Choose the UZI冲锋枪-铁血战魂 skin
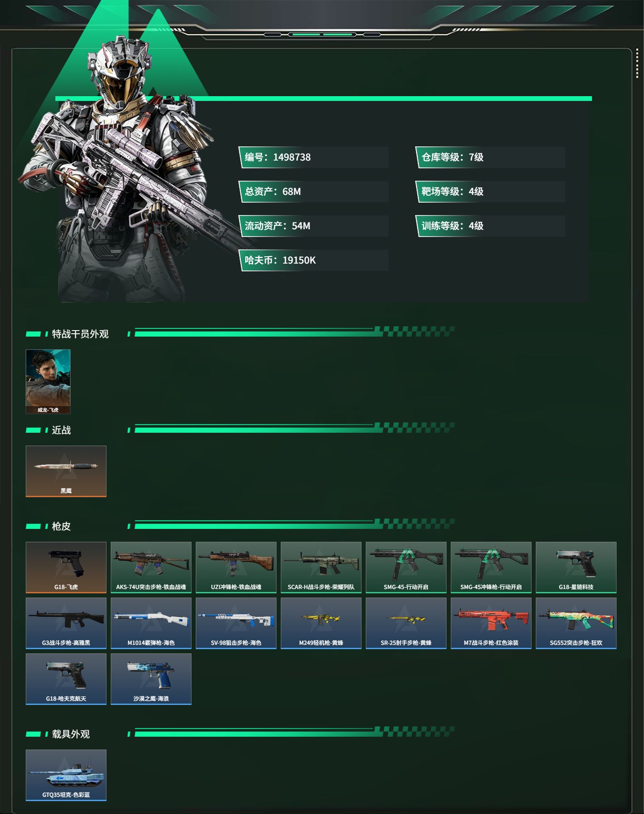 click(236, 568)
